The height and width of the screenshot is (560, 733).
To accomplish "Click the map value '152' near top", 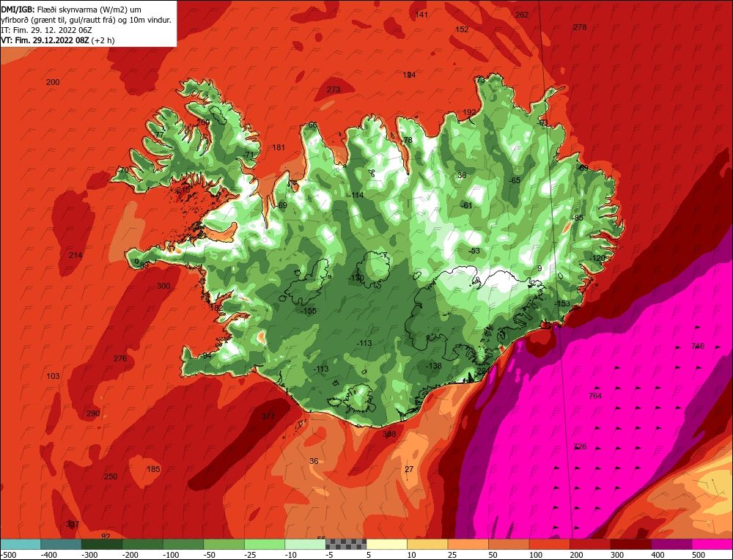I will coord(462,29).
